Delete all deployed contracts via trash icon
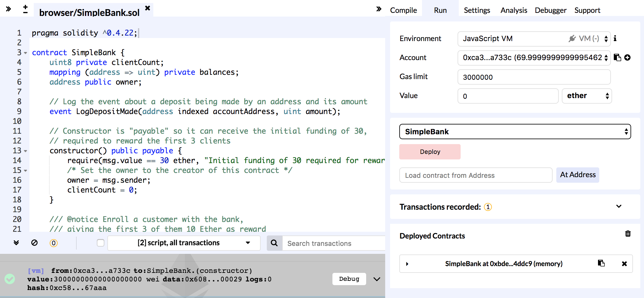This screenshot has width=644, height=298. click(628, 234)
